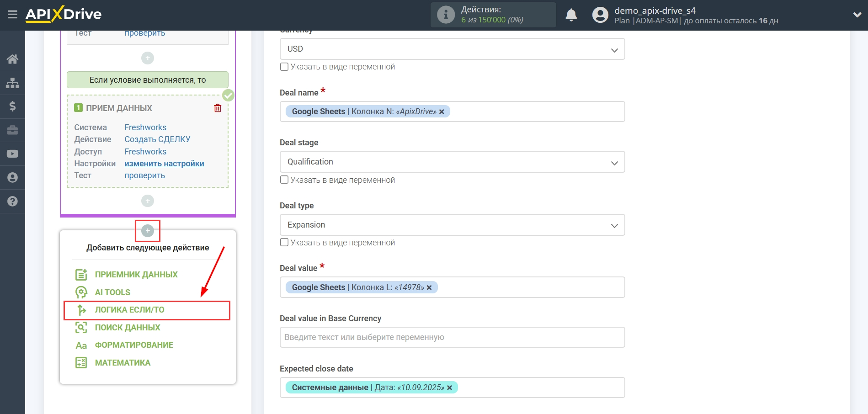Delete the data receiving block via trash icon
Screen dimensions: 868x414
[x=218, y=108]
